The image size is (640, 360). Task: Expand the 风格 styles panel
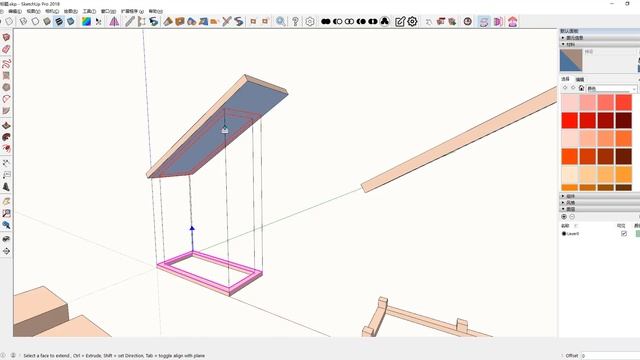point(599,202)
